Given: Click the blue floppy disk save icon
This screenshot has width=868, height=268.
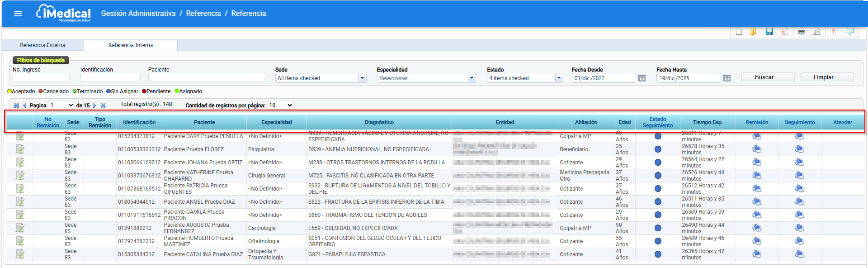Looking at the screenshot, I should pyautogui.click(x=769, y=31).
